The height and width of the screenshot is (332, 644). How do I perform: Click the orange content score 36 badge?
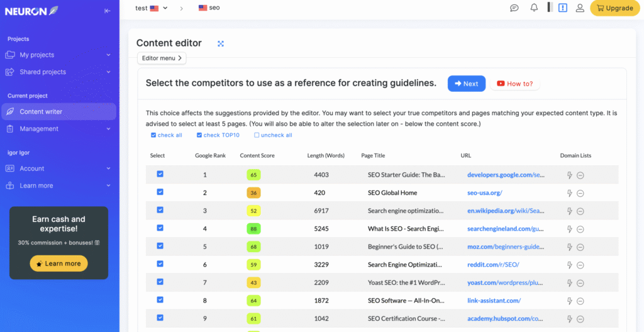click(x=254, y=193)
